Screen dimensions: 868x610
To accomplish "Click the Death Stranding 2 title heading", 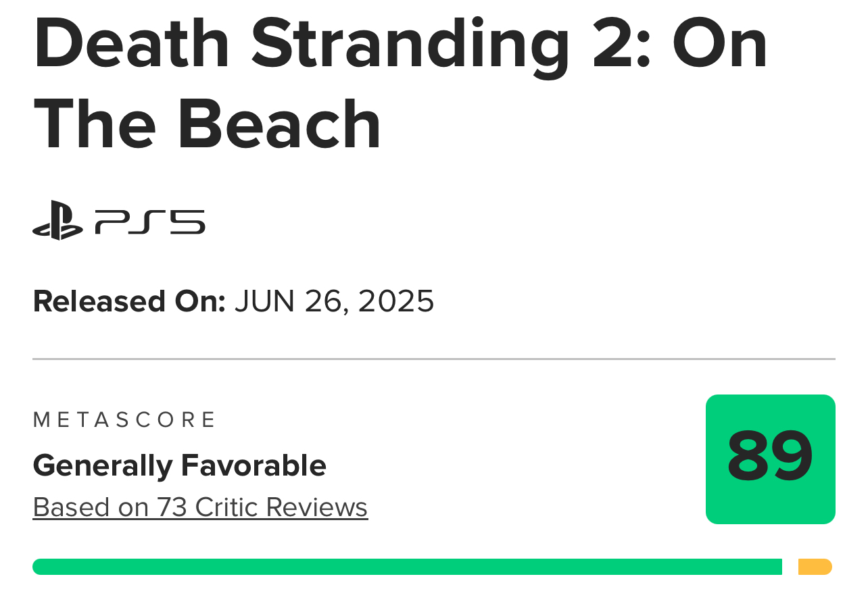I will pos(400,84).
